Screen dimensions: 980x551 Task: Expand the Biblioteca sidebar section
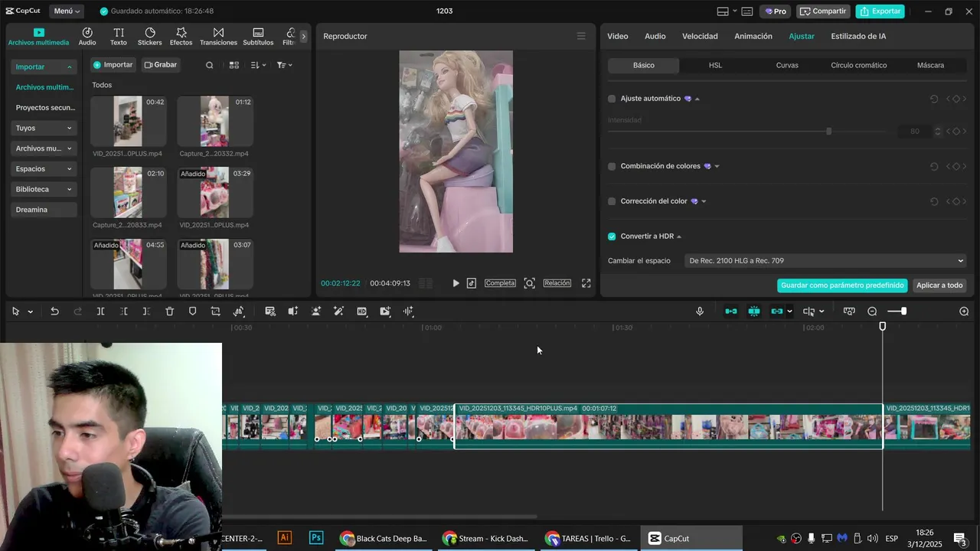click(x=44, y=189)
